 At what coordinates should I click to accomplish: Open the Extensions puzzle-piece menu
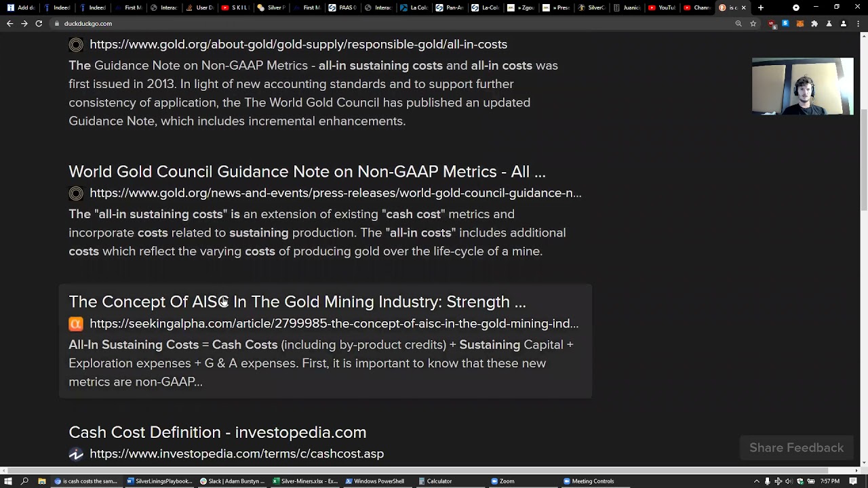[x=814, y=24]
